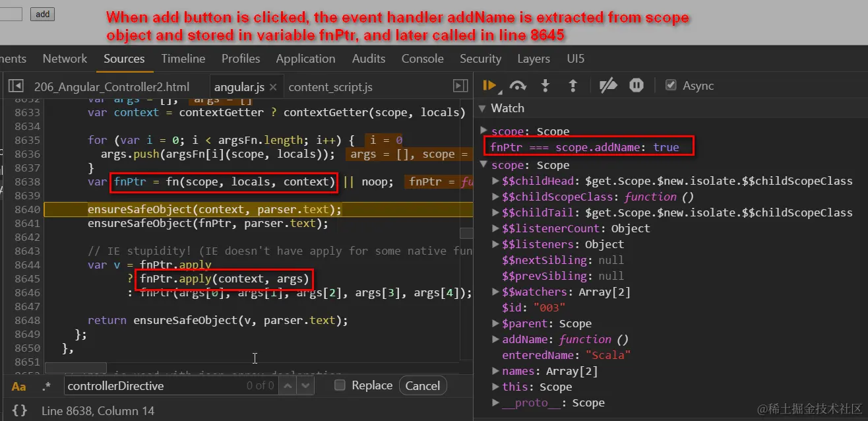Expand the $$childScopeClass function property
This screenshot has width=868, height=421.
[496, 197]
